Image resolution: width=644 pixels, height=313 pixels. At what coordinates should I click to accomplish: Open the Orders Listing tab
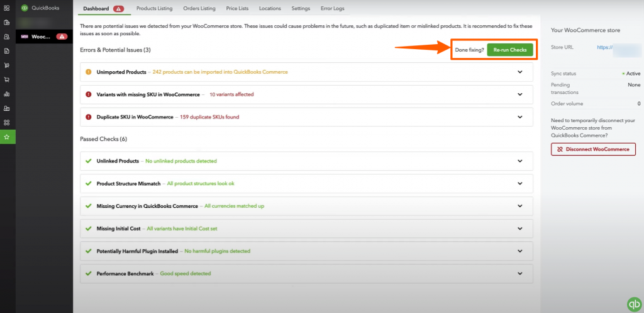point(199,8)
